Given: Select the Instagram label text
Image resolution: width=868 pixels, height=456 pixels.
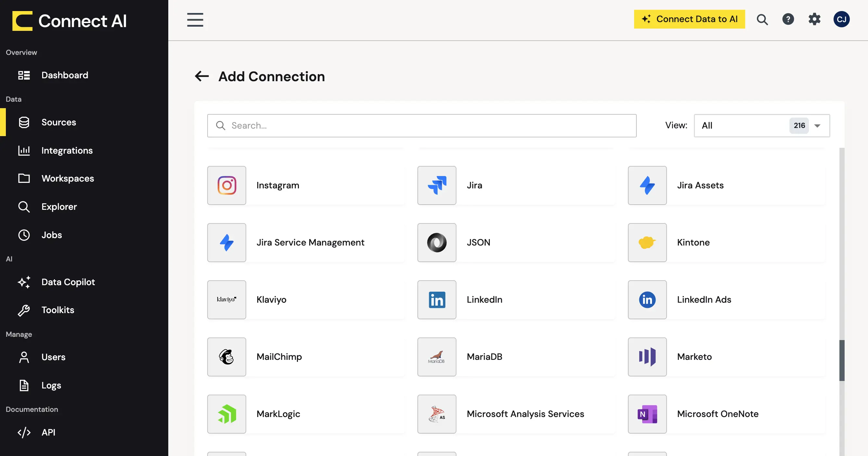Looking at the screenshot, I should (x=278, y=185).
